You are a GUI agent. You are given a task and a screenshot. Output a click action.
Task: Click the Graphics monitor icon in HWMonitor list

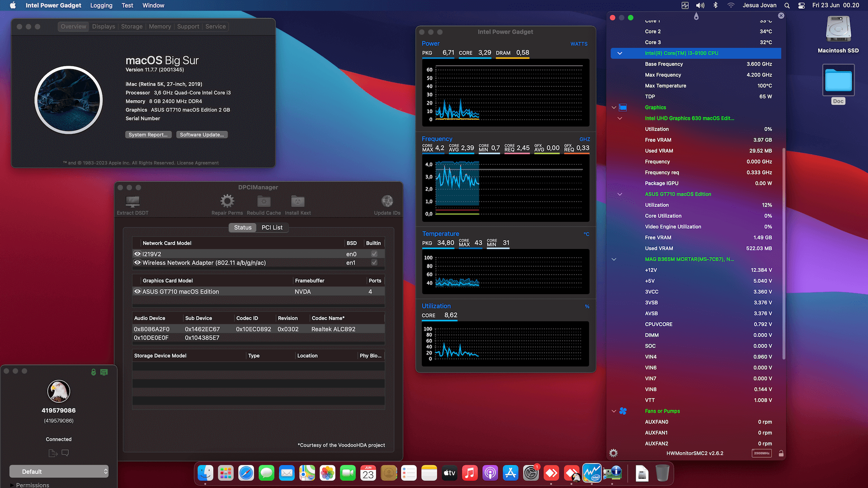[x=623, y=108]
